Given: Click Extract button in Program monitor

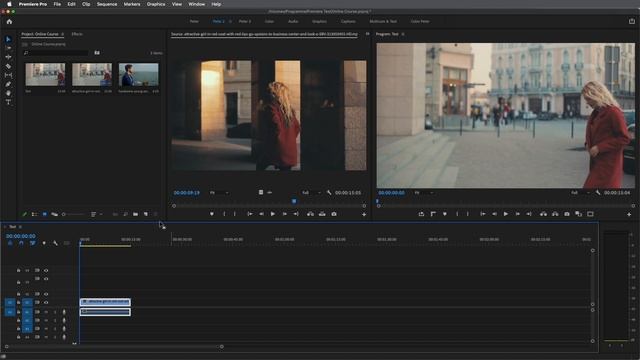Looking at the screenshot, I should pos(555,214).
